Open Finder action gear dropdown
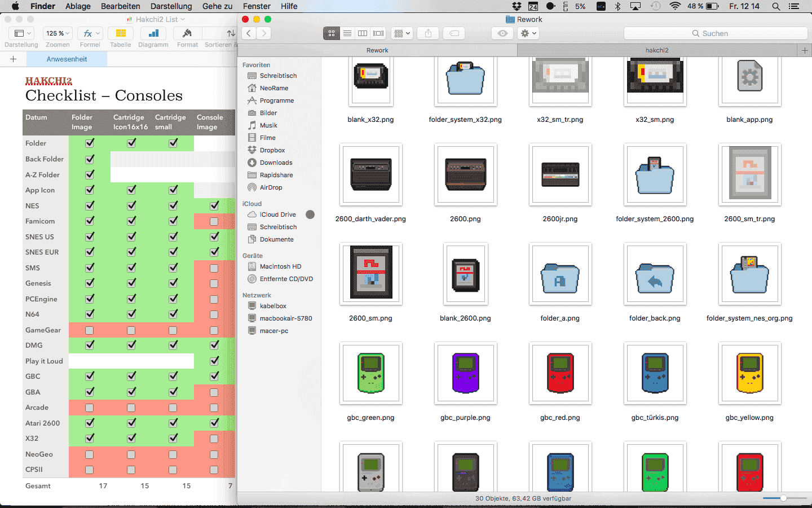 528,33
